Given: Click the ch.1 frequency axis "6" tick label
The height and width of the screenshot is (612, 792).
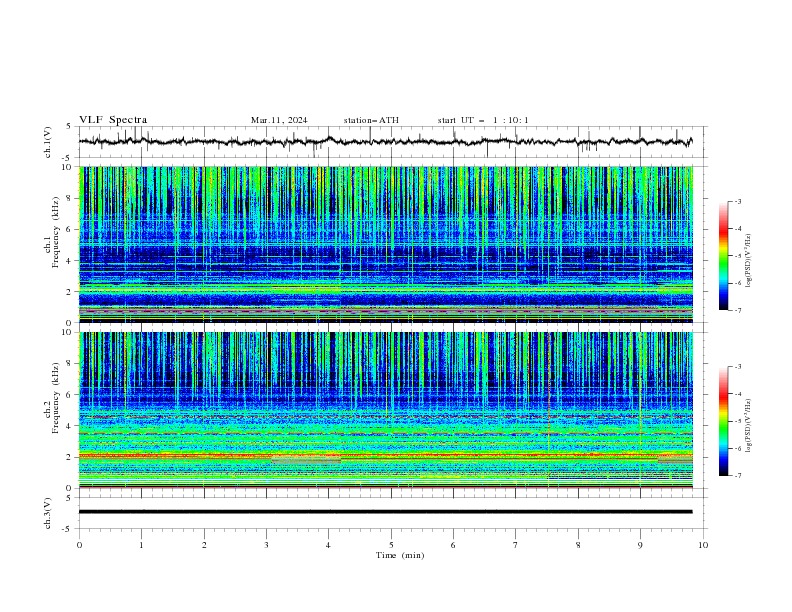Looking at the screenshot, I should pos(71,230).
